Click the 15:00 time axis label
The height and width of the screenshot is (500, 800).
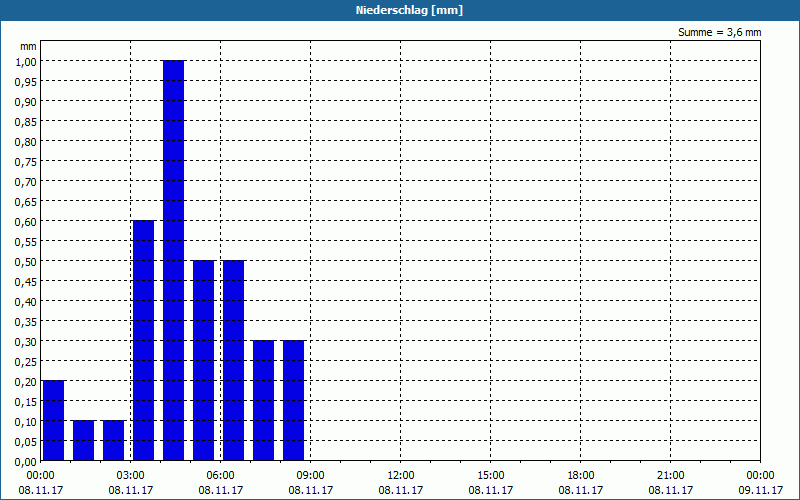point(491,476)
